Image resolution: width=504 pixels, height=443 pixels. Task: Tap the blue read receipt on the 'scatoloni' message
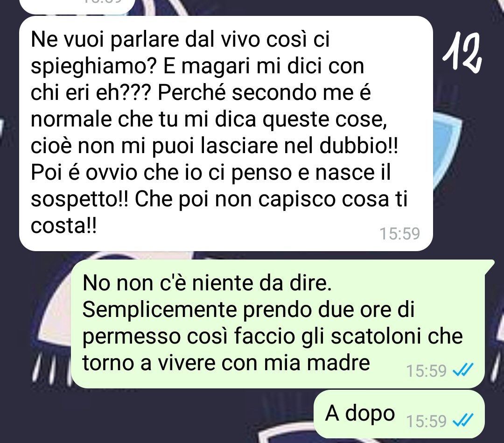pos(463,370)
